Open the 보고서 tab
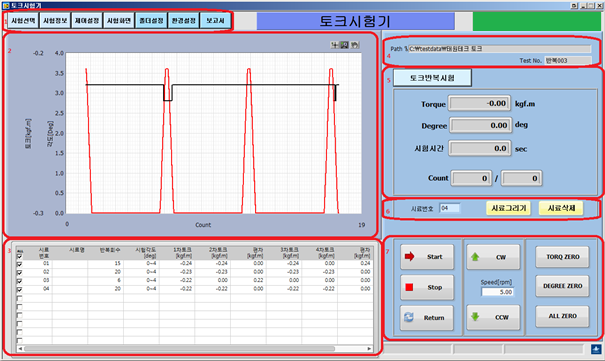The image size is (605, 361). pyautogui.click(x=215, y=20)
